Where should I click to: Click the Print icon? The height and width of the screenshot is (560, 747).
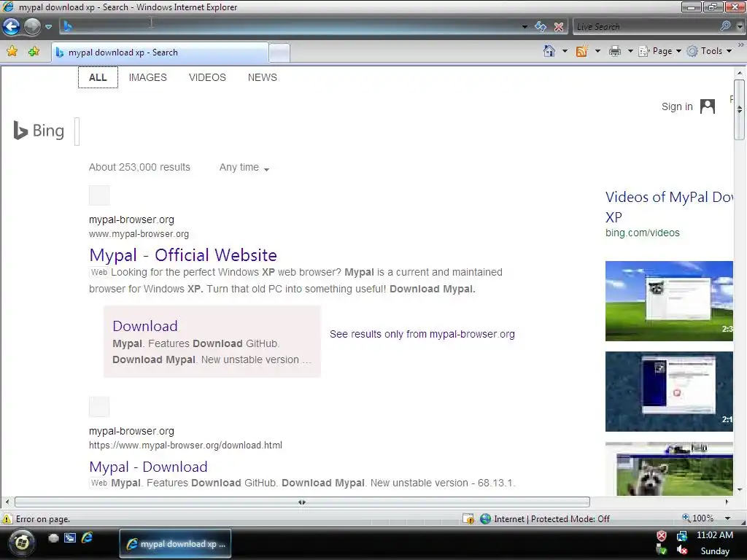[x=615, y=51]
